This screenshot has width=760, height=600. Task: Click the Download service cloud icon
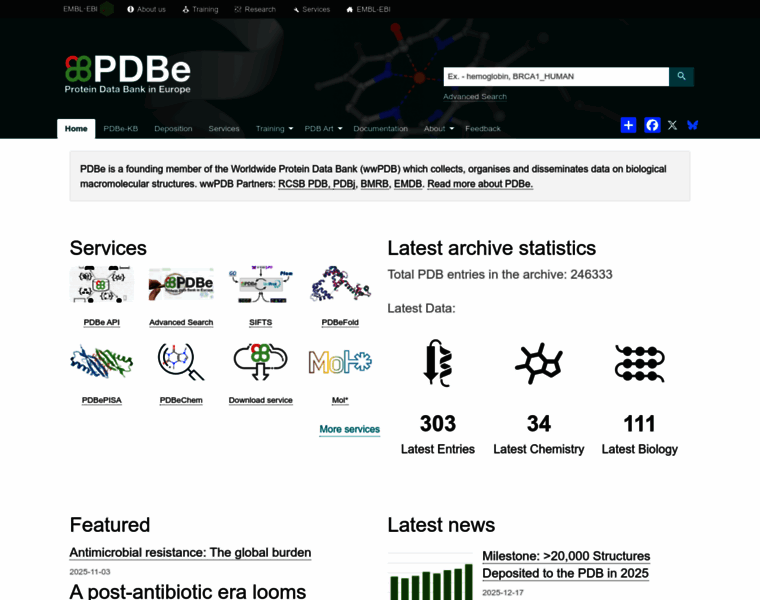pyautogui.click(x=261, y=362)
